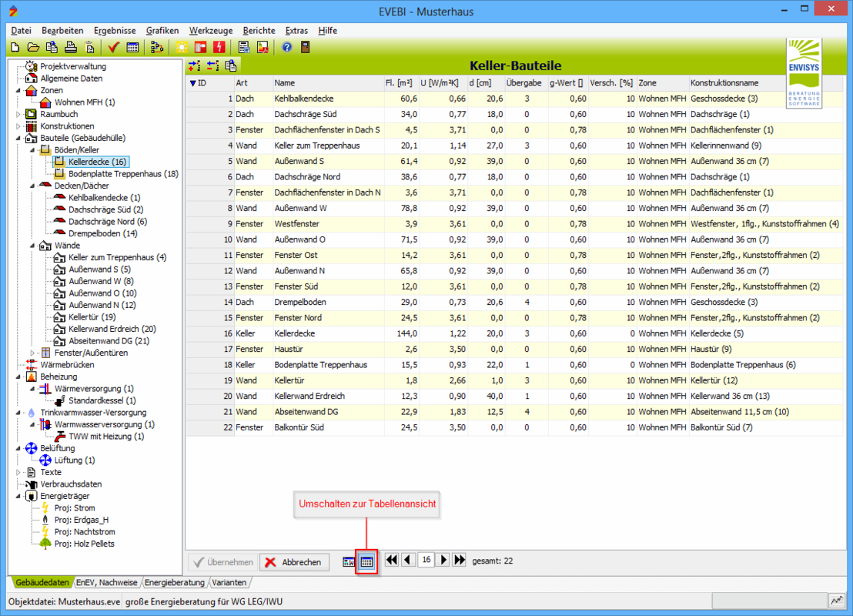
Task: Click the print toolbar icon
Action: [x=71, y=47]
